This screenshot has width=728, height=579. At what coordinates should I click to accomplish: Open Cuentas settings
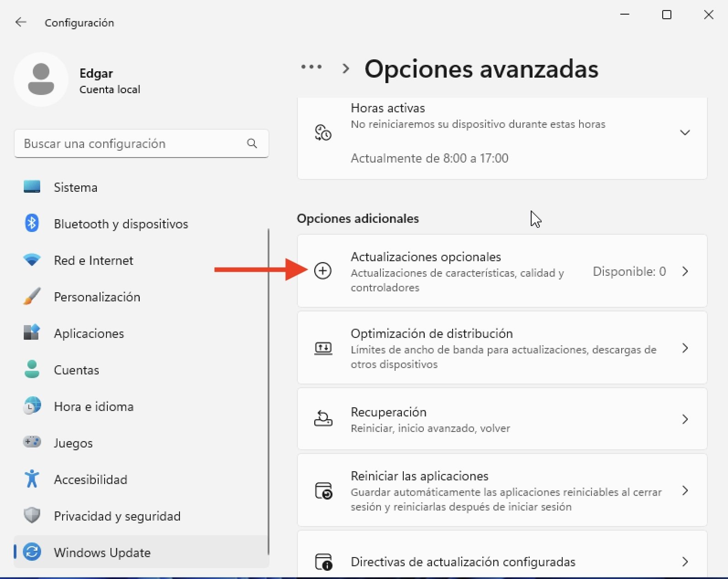tap(141, 370)
